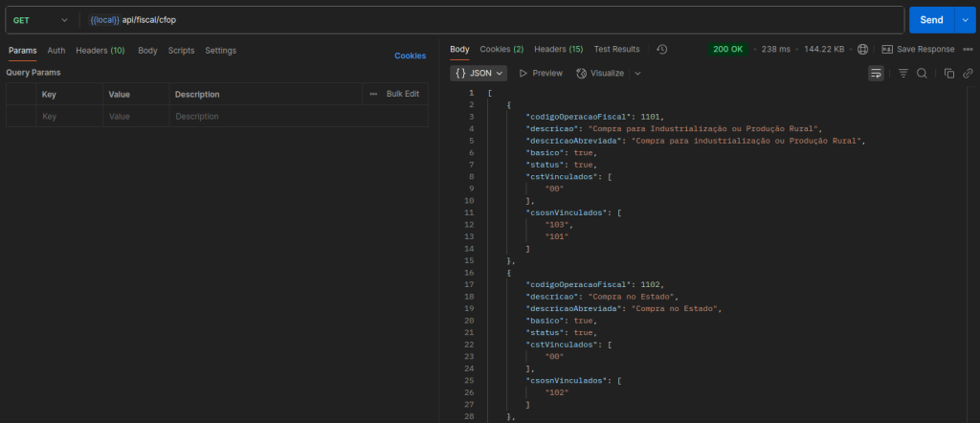Expand the Send button arrow options
Image resolution: width=980 pixels, height=423 pixels.
(x=963, y=20)
